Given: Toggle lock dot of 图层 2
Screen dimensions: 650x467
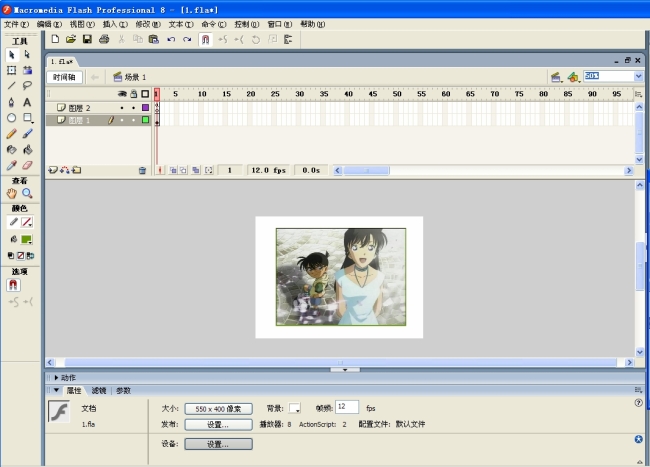Looking at the screenshot, I should (133, 108).
